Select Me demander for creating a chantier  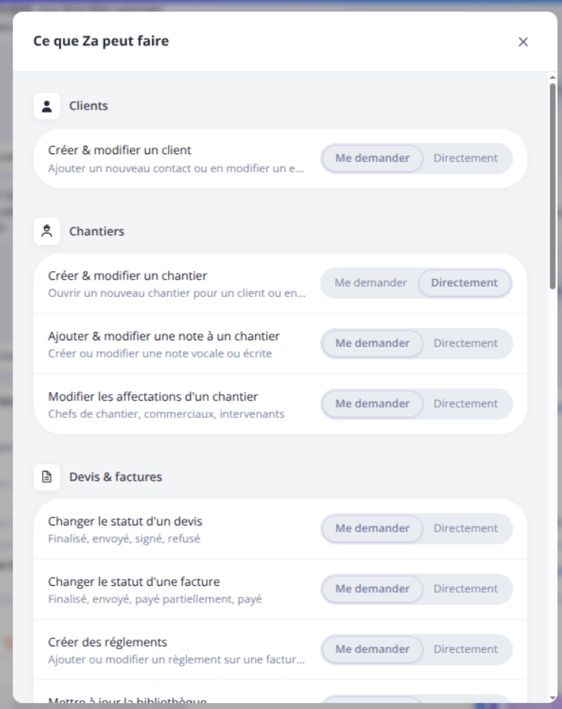(x=370, y=283)
